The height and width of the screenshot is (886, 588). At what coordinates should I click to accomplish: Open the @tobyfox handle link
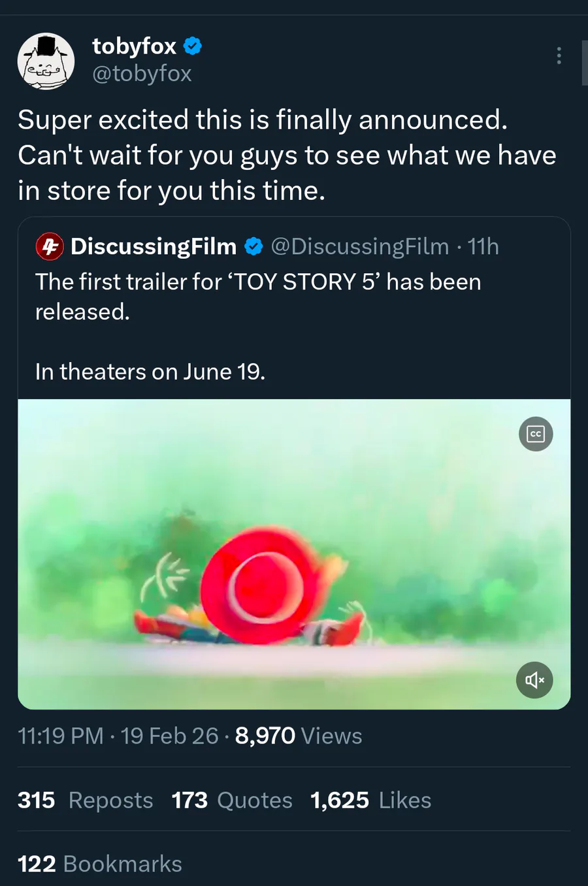click(142, 73)
